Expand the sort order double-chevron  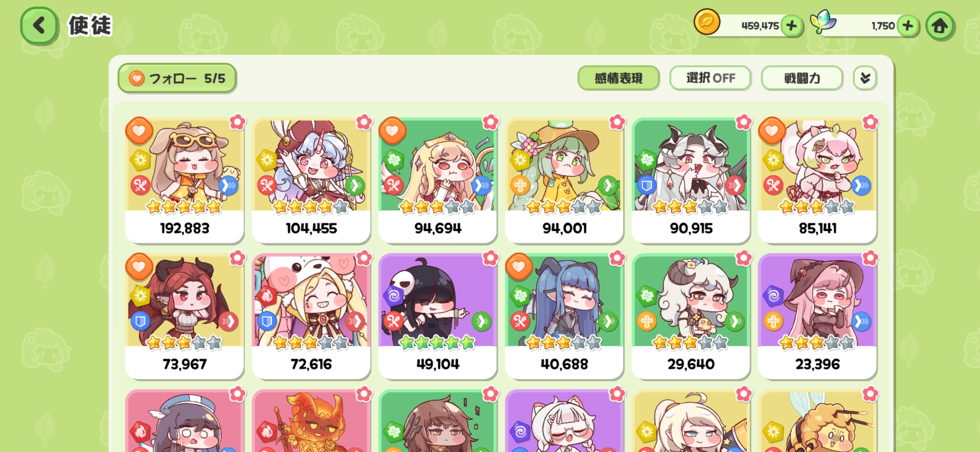[865, 78]
